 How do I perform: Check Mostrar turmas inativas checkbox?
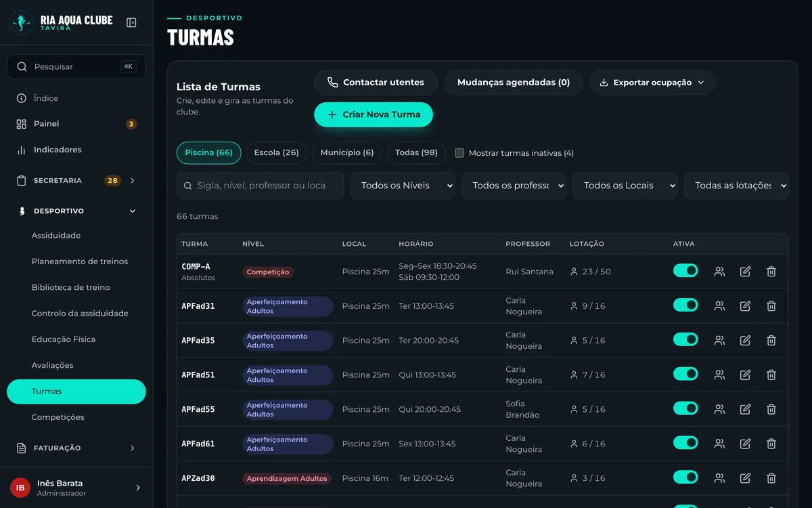point(459,153)
